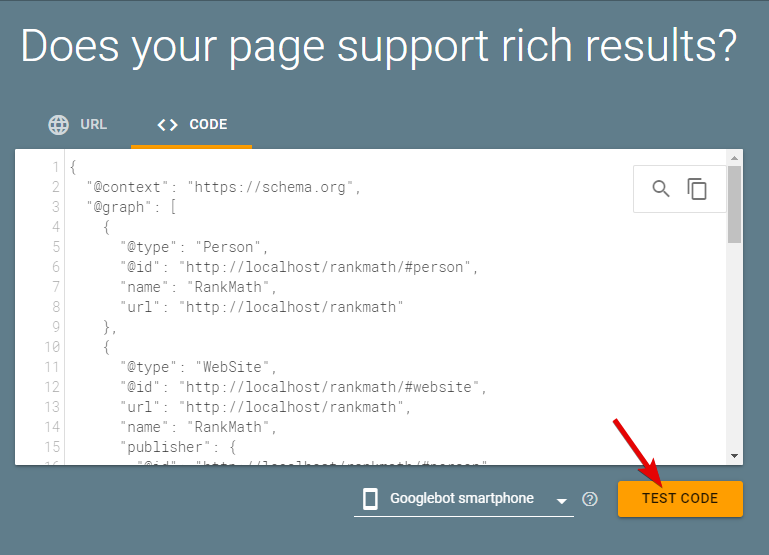This screenshot has height=555, width=769.
Task: Click the #person @id line
Action: [x=299, y=267]
